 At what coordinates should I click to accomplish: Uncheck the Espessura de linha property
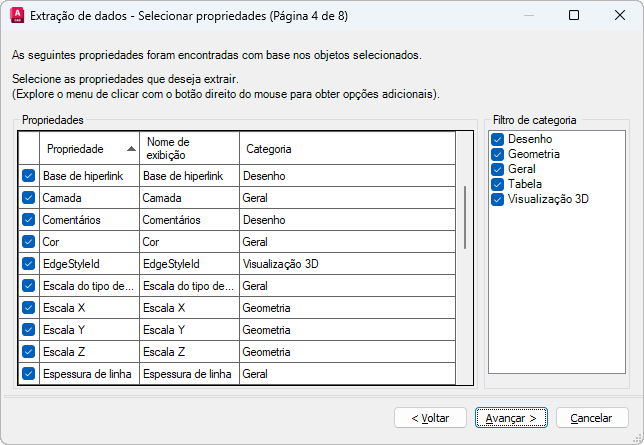(28, 374)
